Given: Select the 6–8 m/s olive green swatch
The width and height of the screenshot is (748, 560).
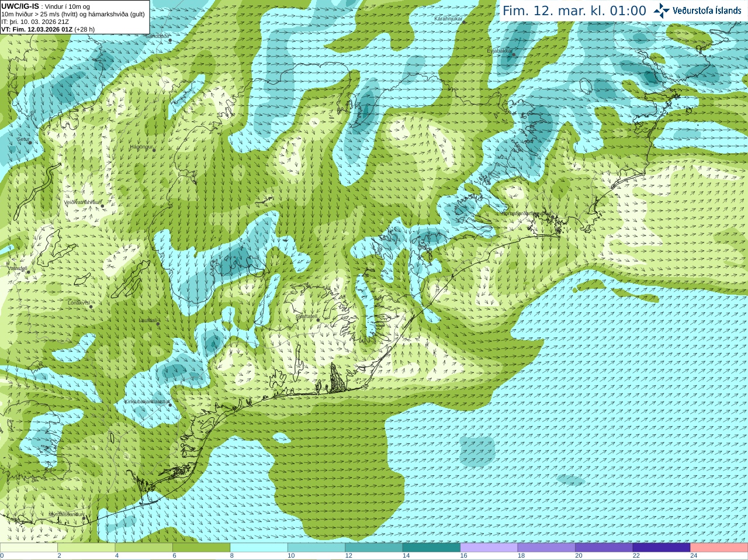Looking at the screenshot, I should (x=201, y=548).
